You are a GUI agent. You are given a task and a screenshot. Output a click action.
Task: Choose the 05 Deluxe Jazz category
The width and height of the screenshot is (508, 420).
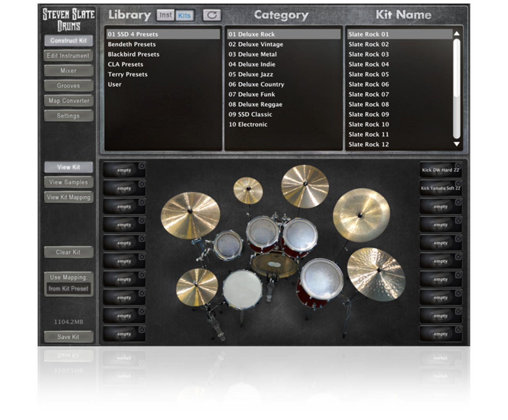tap(283, 74)
